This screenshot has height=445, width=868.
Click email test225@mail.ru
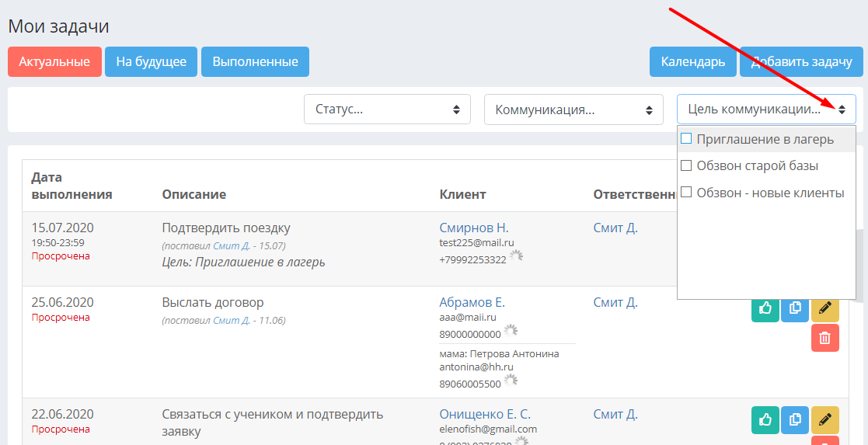(476, 242)
